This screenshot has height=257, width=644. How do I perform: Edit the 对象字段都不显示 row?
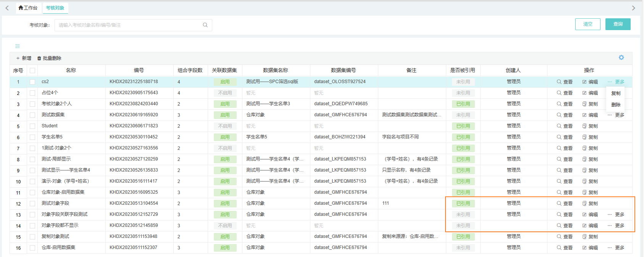click(590, 226)
